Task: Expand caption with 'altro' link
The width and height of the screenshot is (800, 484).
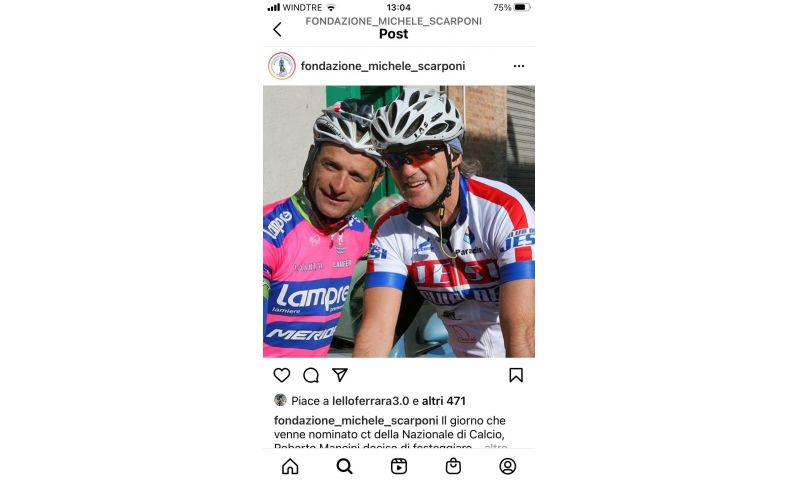Action: (x=495, y=447)
